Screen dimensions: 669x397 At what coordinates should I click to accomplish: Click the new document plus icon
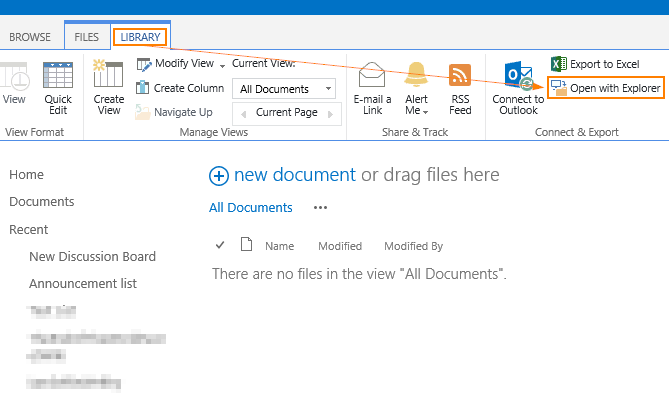click(218, 176)
